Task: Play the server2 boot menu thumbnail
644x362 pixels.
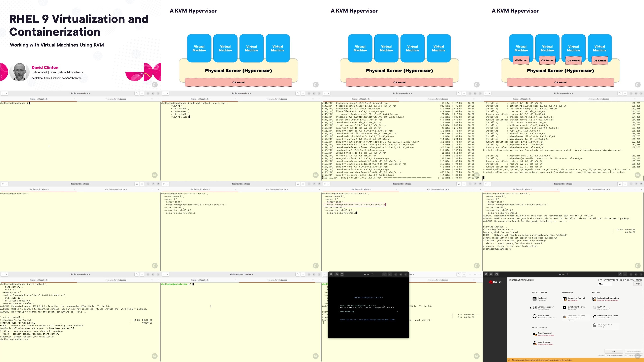Action: click(477, 356)
